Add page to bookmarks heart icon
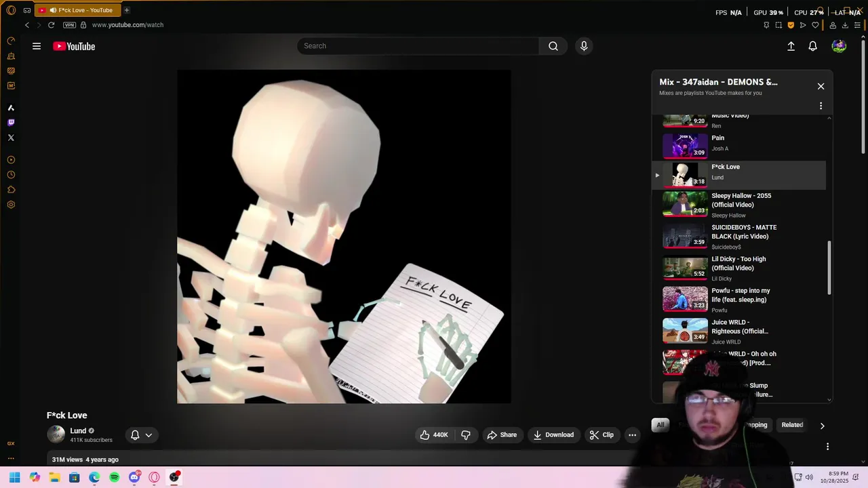The width and height of the screenshot is (868, 488). coord(815,25)
